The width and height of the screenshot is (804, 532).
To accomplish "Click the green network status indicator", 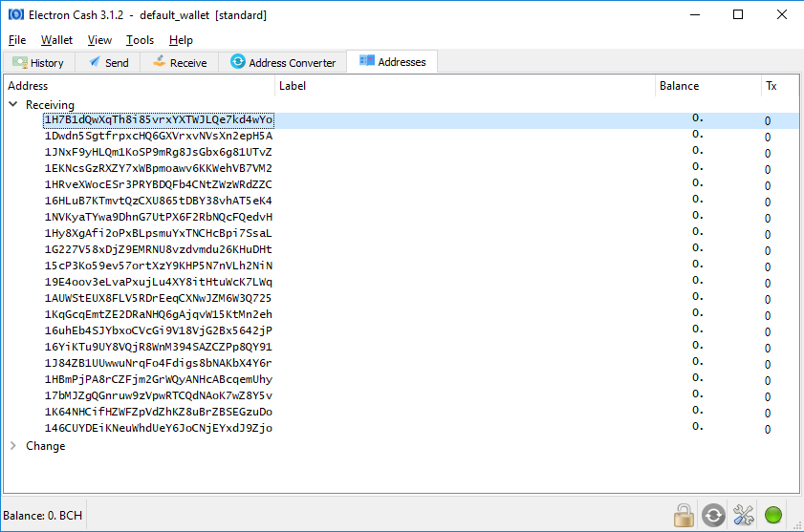I will click(772, 515).
